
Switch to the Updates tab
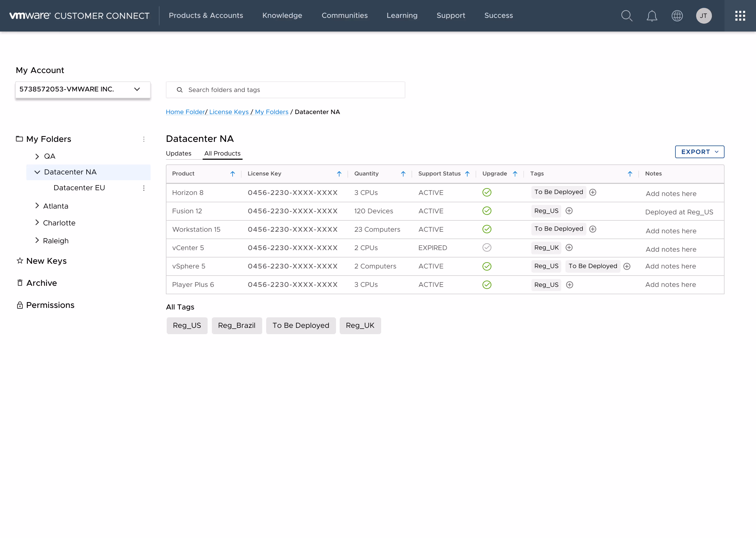178,153
